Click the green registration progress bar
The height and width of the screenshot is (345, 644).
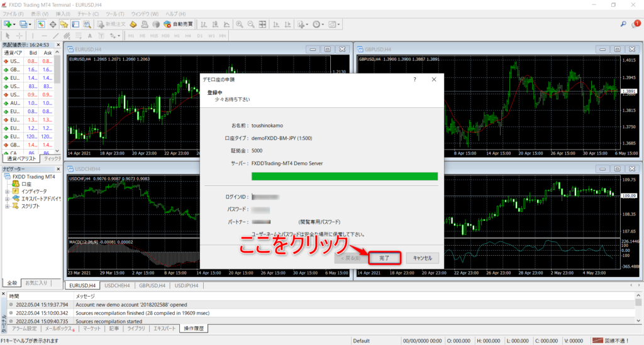345,177
